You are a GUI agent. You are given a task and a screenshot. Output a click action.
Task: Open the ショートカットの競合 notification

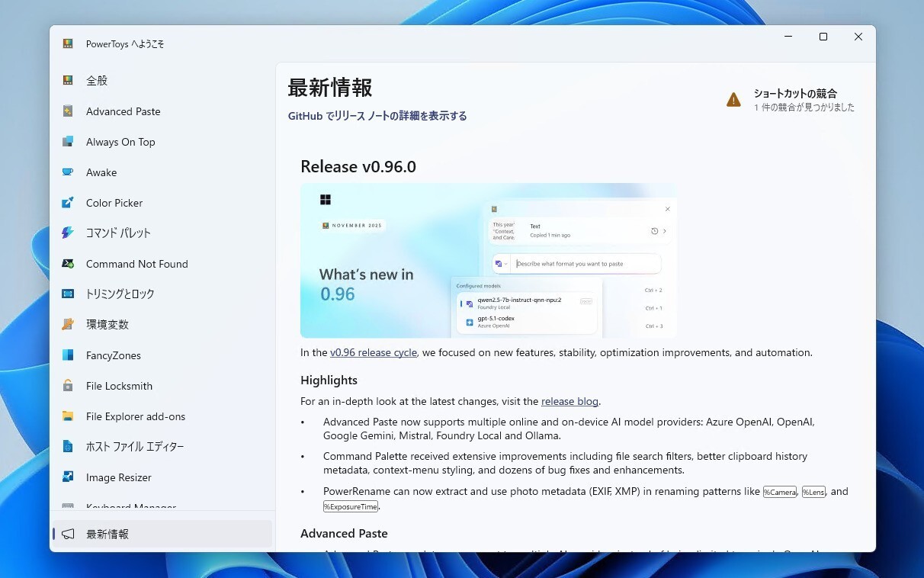[x=790, y=100]
